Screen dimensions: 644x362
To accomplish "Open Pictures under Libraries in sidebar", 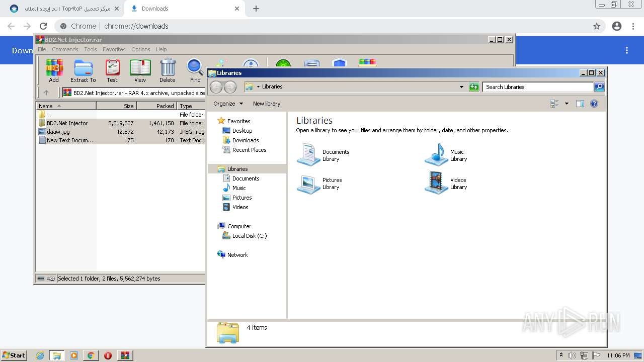I will 242,198.
